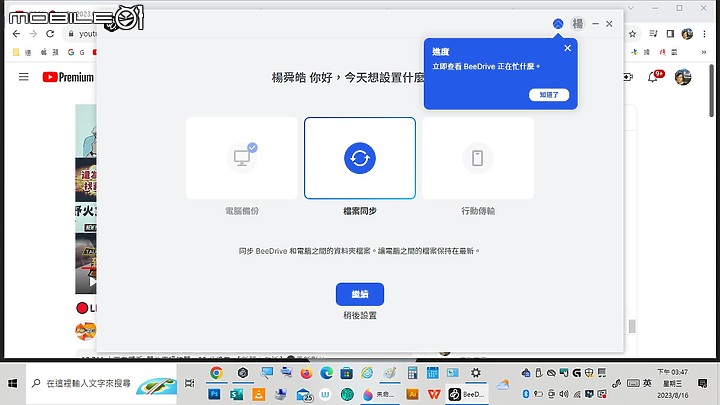Bookmark this page with Chrome star
The image size is (720, 405).
pos(632,34)
